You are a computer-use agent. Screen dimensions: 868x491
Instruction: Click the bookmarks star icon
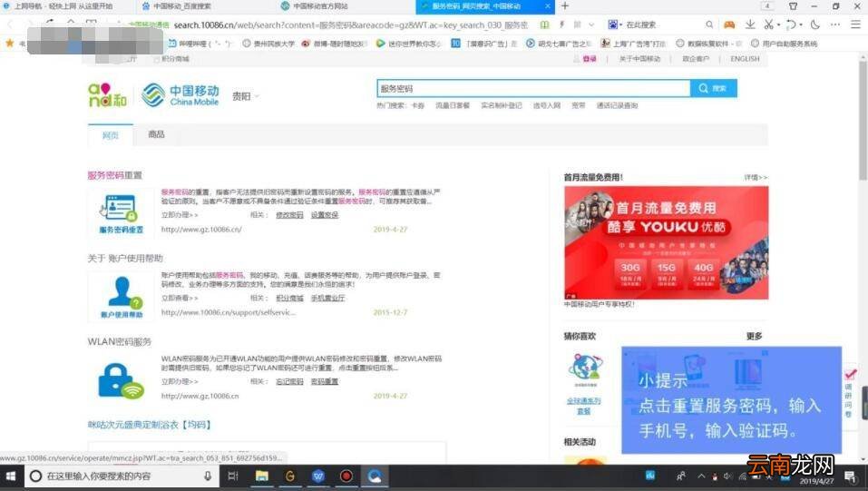9,43
